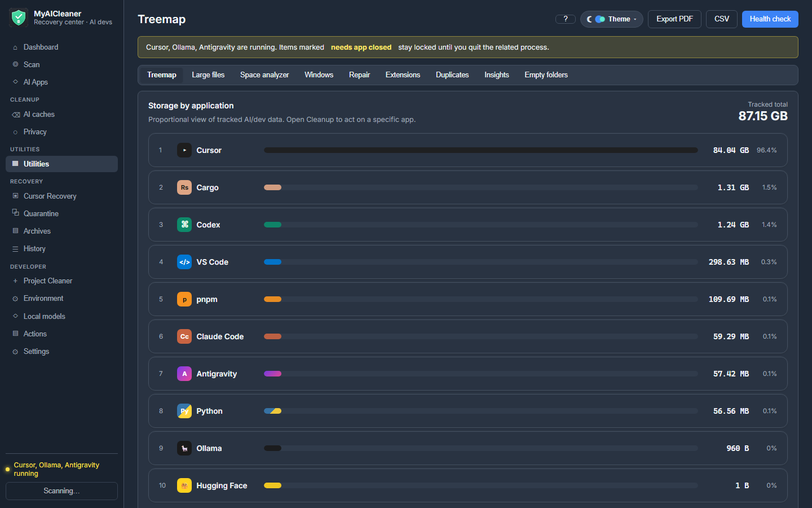Screen dimensions: 812x508
Task: Click the AI caches sidebar icon
Action: pyautogui.click(x=16, y=115)
